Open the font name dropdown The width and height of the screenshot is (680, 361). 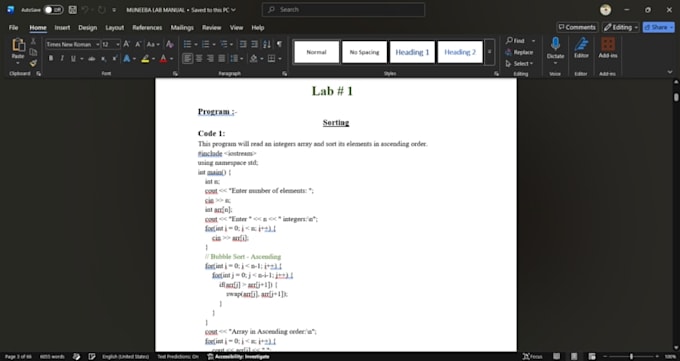click(98, 44)
